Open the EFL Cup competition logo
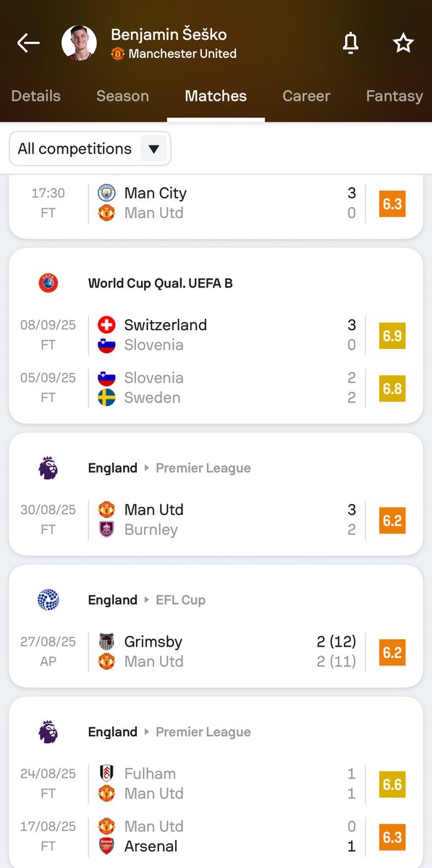The image size is (432, 868). coord(48,599)
